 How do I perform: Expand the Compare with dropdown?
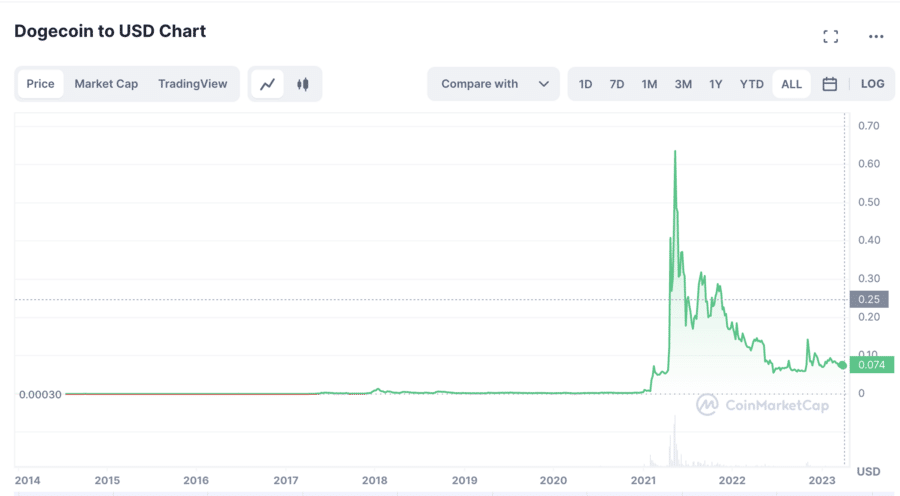pyautogui.click(x=494, y=84)
